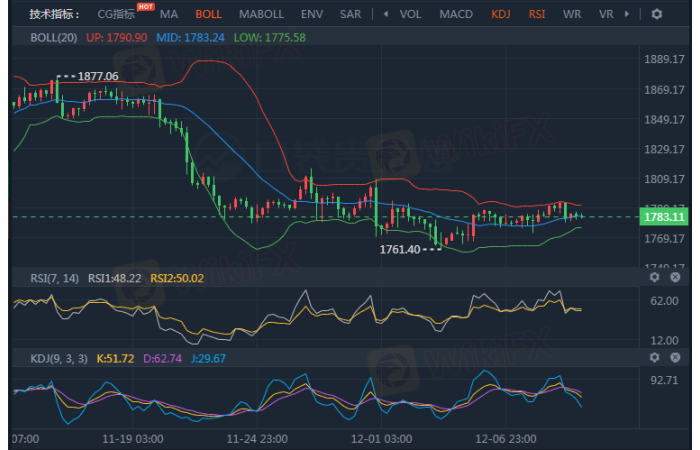Open indicator settings gear in top toolbar

[x=656, y=14]
